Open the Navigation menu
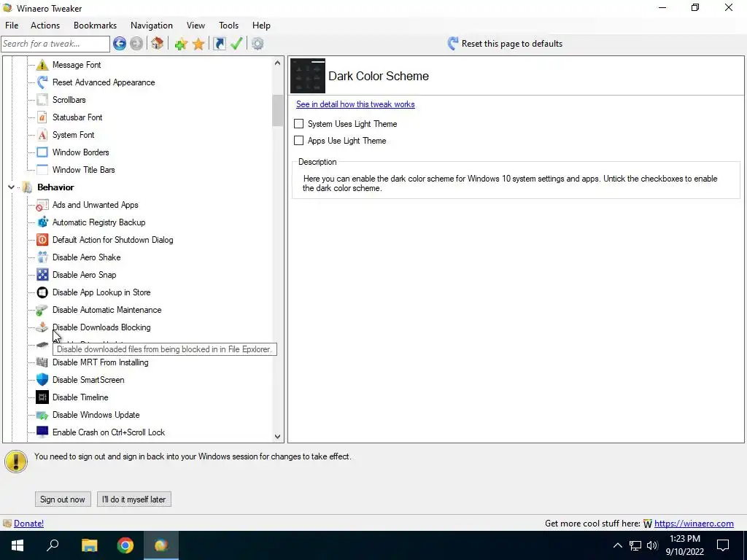 [152, 26]
